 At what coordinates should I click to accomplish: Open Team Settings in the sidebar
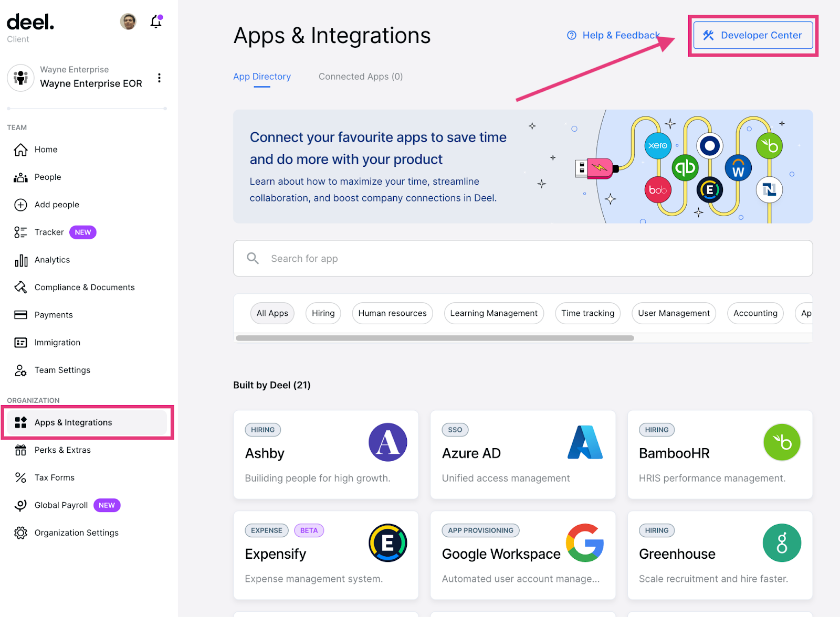[62, 370]
